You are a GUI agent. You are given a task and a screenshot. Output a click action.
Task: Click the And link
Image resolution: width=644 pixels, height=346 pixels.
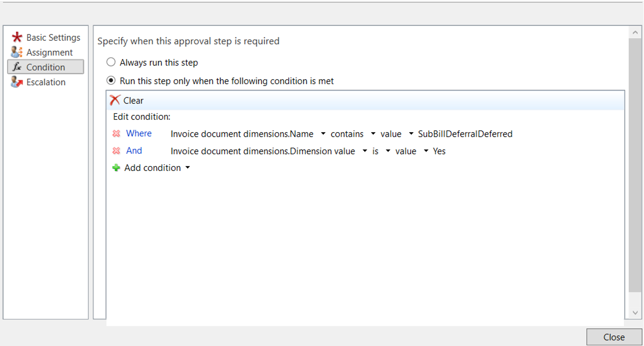tap(134, 151)
